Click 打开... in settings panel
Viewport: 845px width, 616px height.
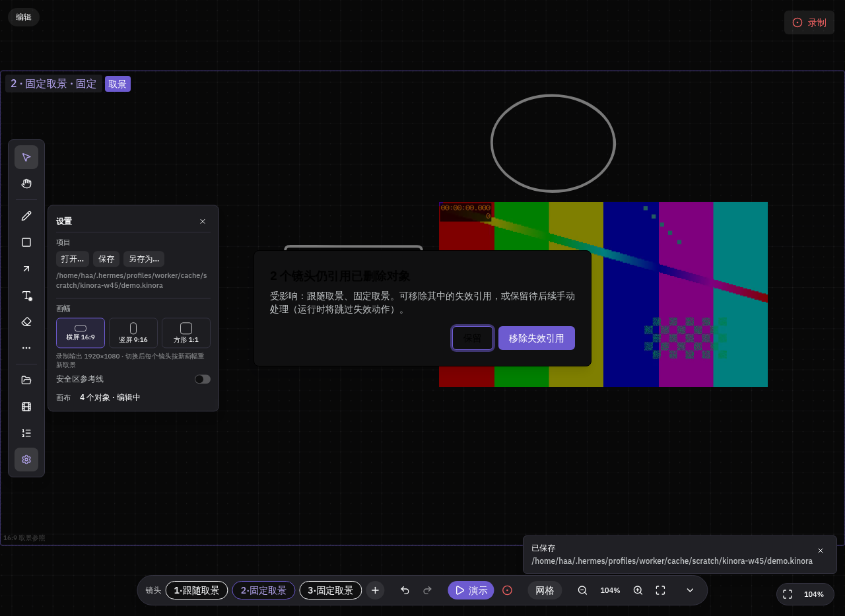coord(73,259)
